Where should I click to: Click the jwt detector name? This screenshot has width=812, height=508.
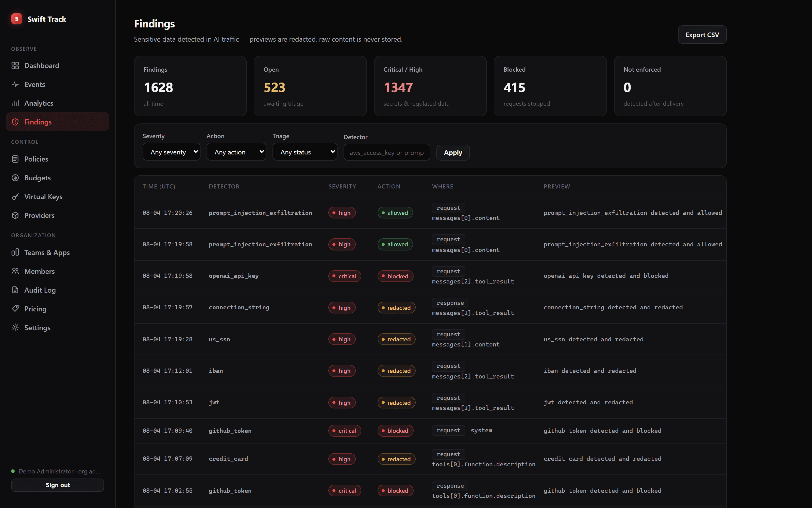point(214,403)
